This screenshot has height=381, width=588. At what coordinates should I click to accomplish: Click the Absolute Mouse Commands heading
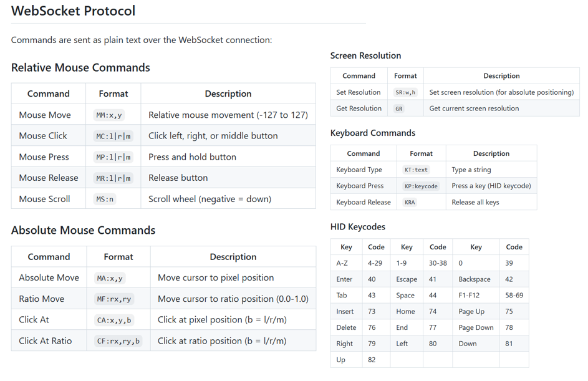click(x=83, y=230)
